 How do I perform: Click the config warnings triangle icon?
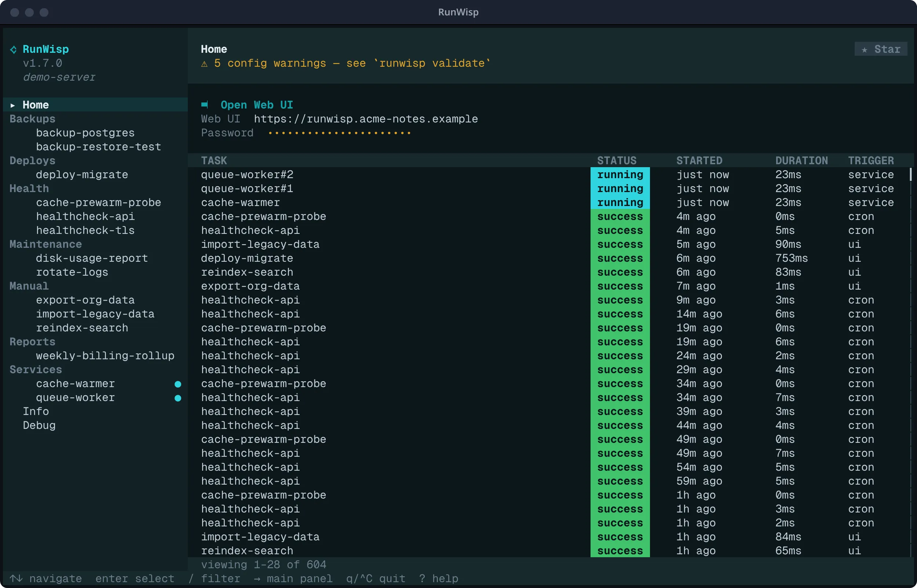(x=204, y=64)
